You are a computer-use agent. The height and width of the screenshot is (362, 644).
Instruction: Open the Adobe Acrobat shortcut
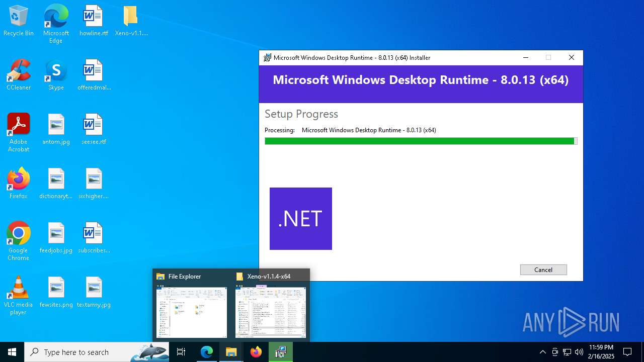[19, 133]
